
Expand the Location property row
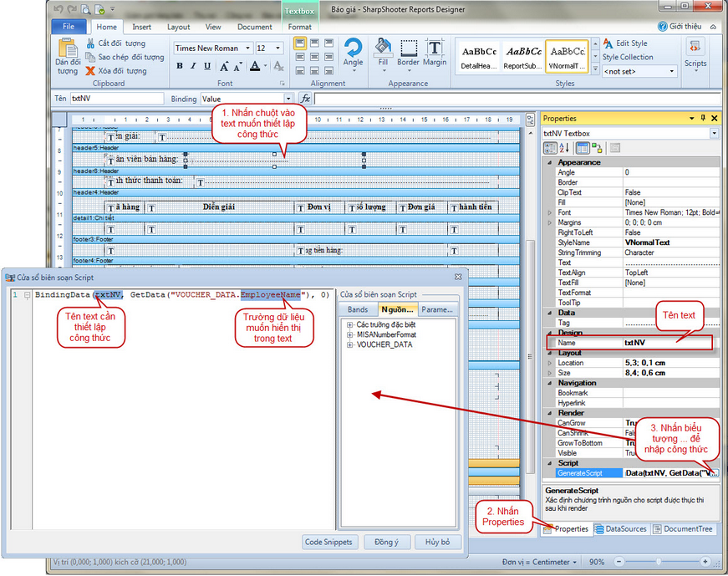550,363
